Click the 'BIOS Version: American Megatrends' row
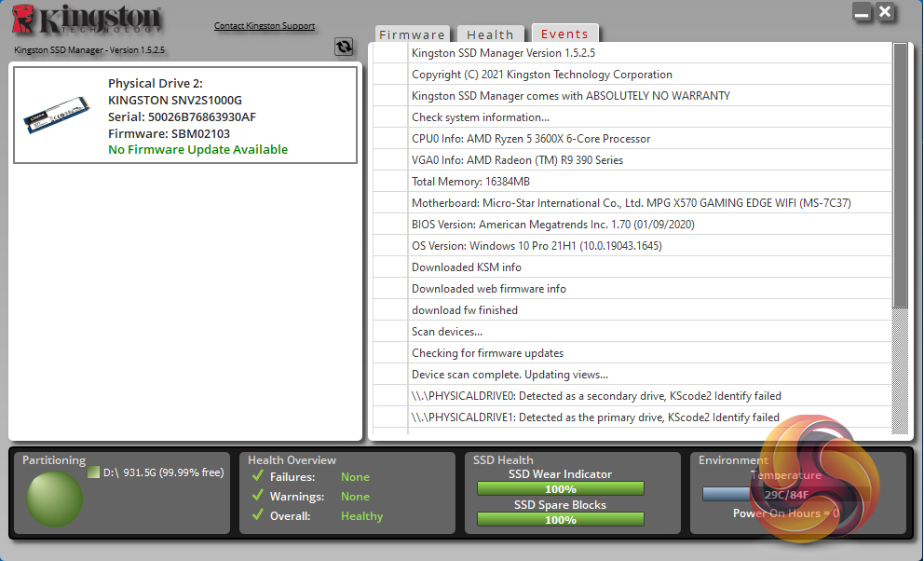The width and height of the screenshot is (924, 561). (632, 224)
